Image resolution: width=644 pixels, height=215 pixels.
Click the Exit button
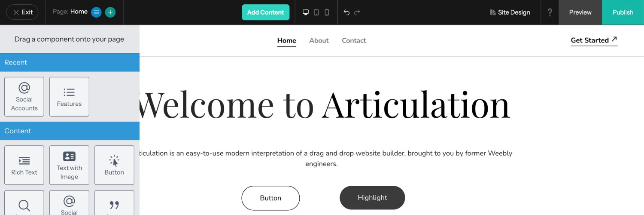click(22, 12)
